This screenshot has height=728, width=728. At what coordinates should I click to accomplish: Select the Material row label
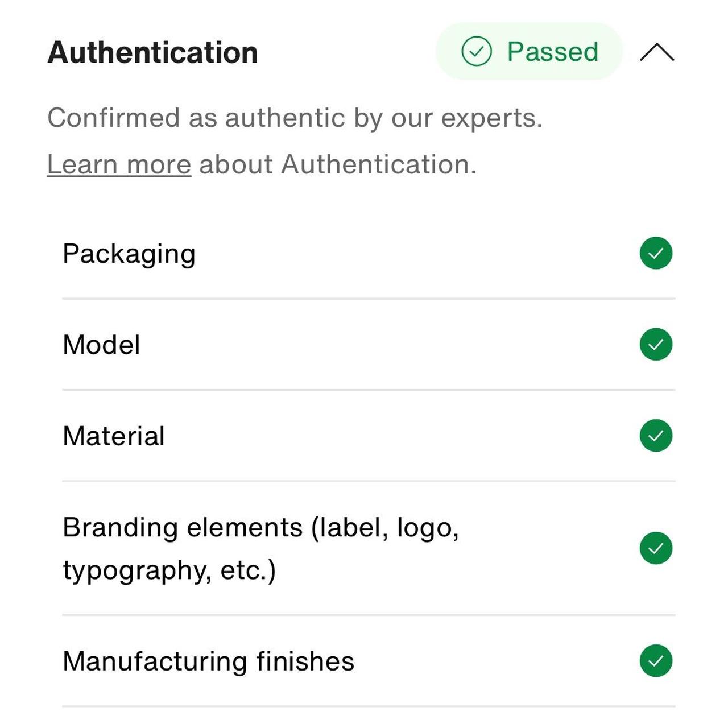114,436
